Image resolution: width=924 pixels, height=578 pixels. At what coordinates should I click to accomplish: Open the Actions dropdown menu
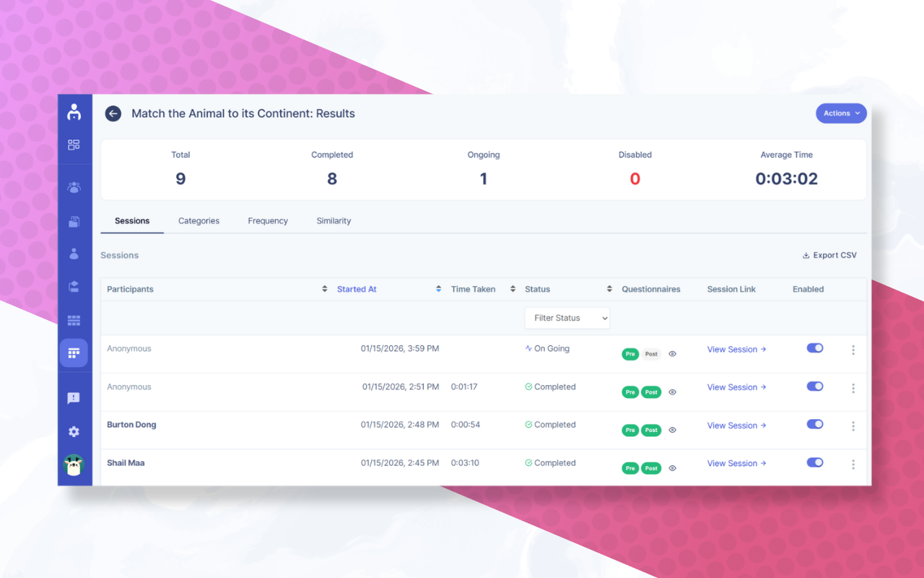(841, 113)
